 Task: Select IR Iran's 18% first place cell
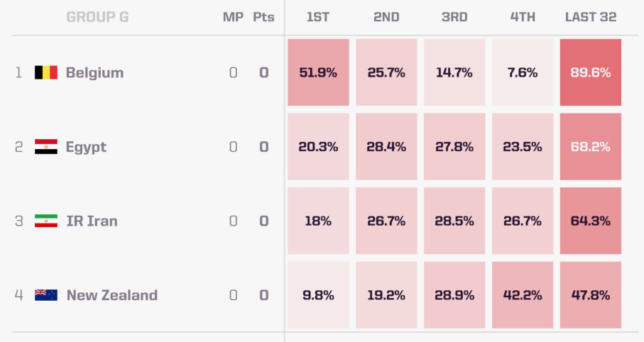[318, 221]
